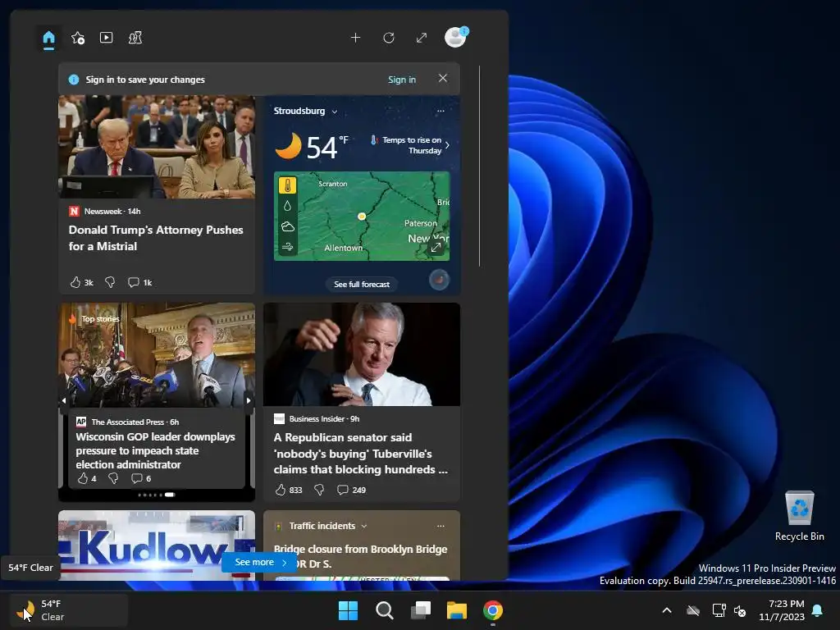Open Donald Trump's Attorney Mistrial headline
Image resolution: width=840 pixels, height=630 pixels.
(x=156, y=238)
